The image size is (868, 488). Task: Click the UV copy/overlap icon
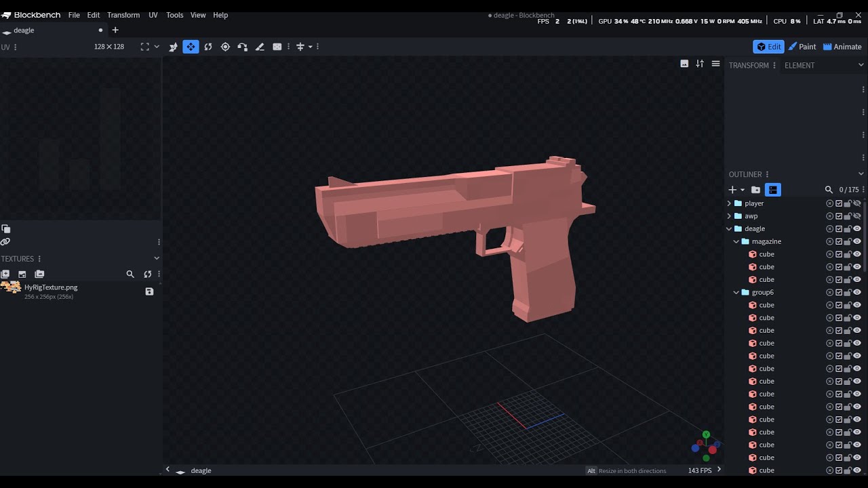pos(5,229)
